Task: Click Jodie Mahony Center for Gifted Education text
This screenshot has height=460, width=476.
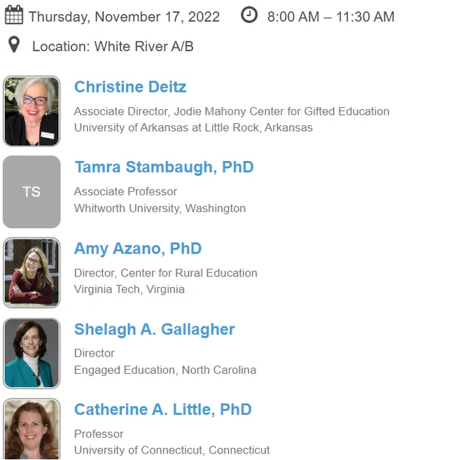Action: click(281, 111)
